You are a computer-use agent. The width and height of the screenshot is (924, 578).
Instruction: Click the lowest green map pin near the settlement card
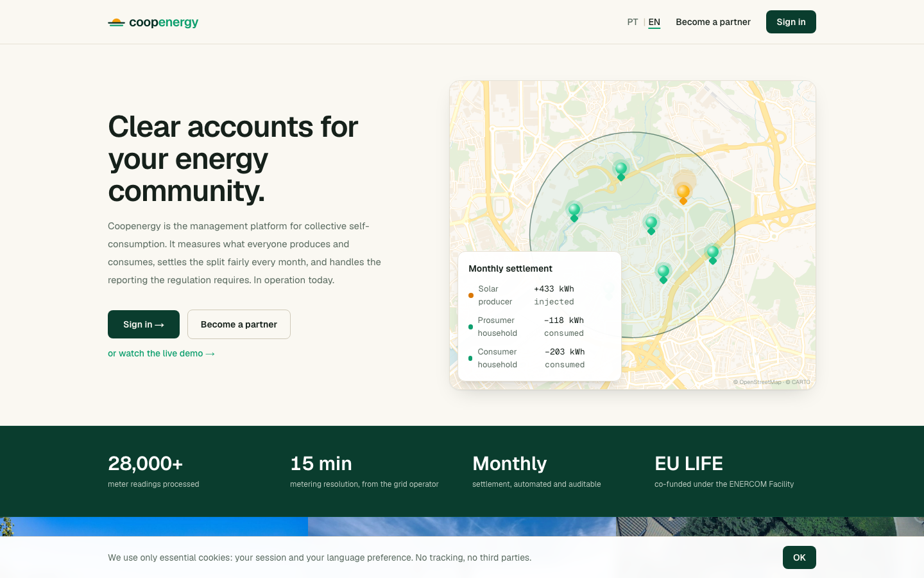click(663, 273)
